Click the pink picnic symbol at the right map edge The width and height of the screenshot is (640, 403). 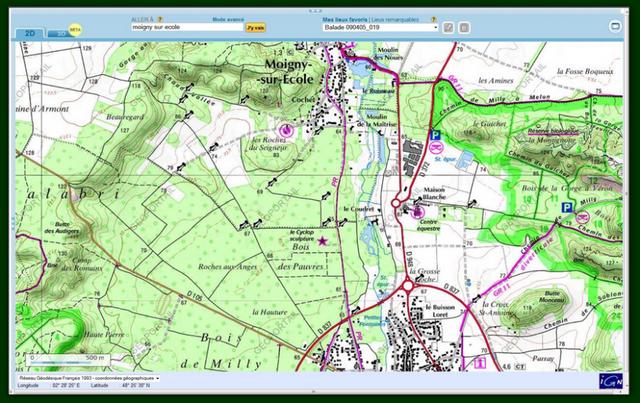click(583, 217)
